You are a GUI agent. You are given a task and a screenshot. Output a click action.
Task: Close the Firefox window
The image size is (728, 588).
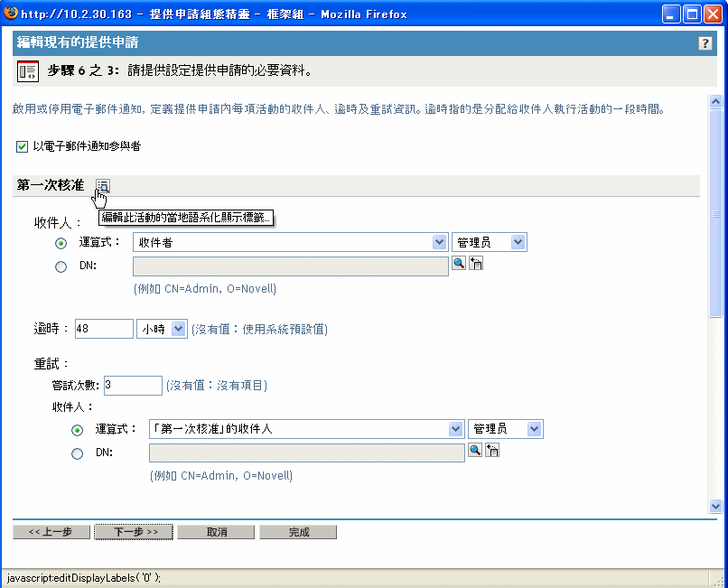click(713, 14)
